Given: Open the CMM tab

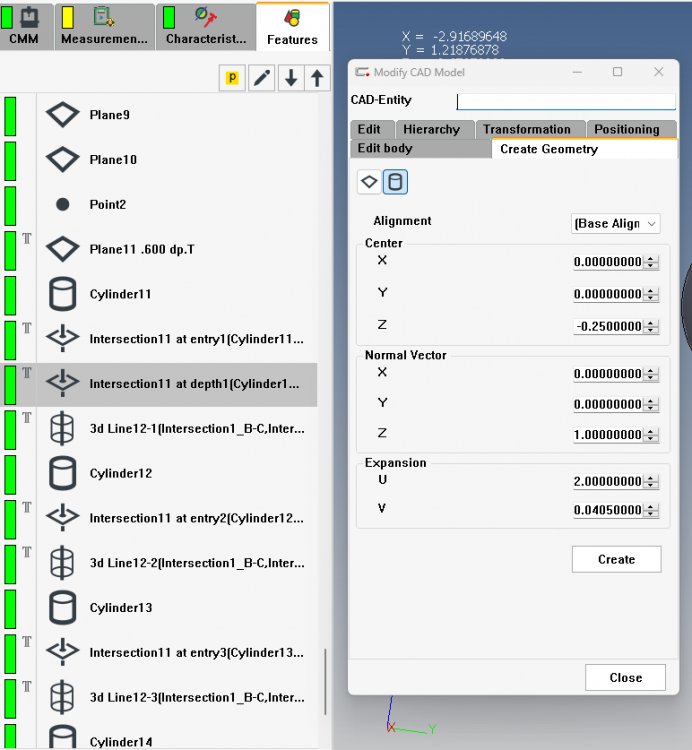Looking at the screenshot, I should (x=26, y=26).
